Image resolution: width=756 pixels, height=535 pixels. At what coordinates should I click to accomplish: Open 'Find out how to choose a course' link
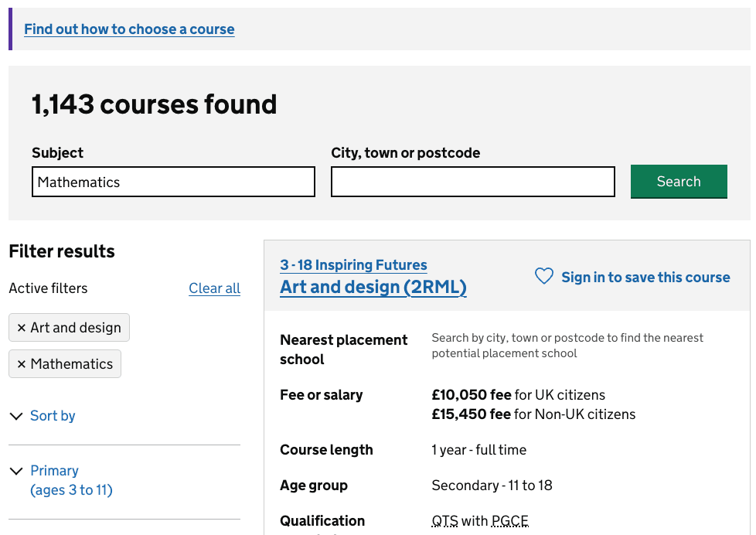point(129,29)
